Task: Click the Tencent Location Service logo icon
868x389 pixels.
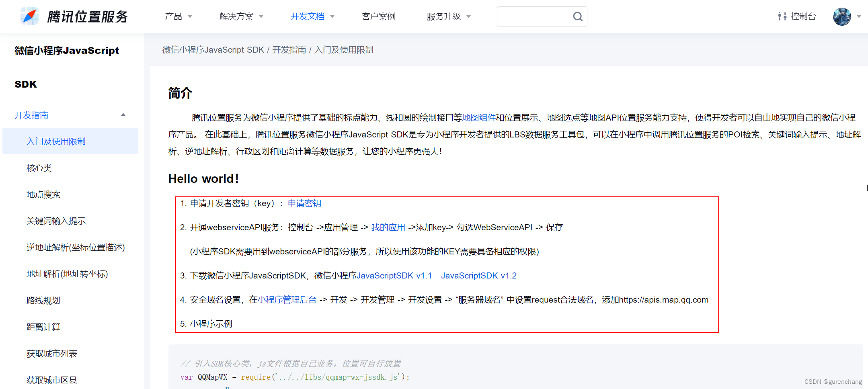Action: click(x=30, y=16)
